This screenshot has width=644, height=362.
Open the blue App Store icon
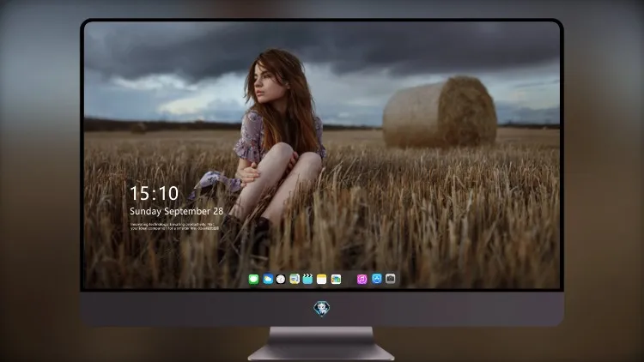377,279
